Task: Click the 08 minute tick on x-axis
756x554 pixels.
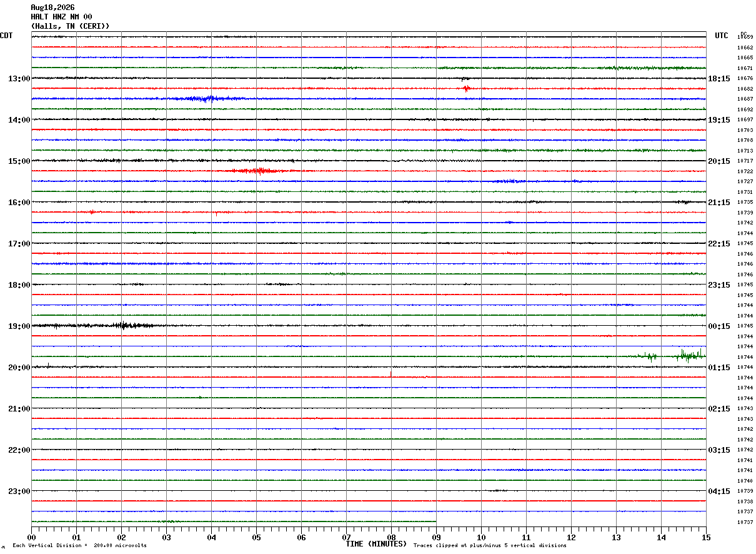Action: pos(391,537)
